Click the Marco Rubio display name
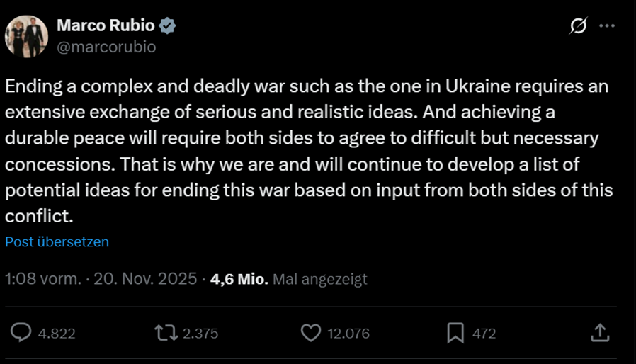The width and height of the screenshot is (636, 364). point(106,26)
